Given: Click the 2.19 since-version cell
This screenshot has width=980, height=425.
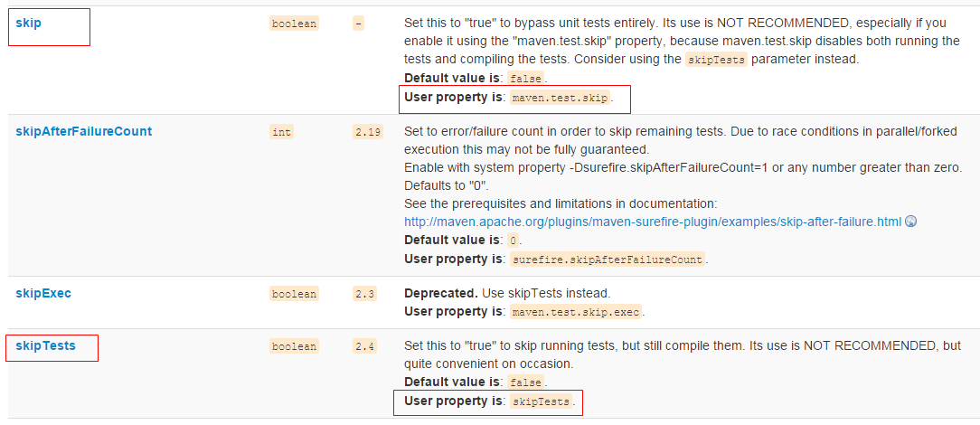Looking at the screenshot, I should pyautogui.click(x=367, y=132).
